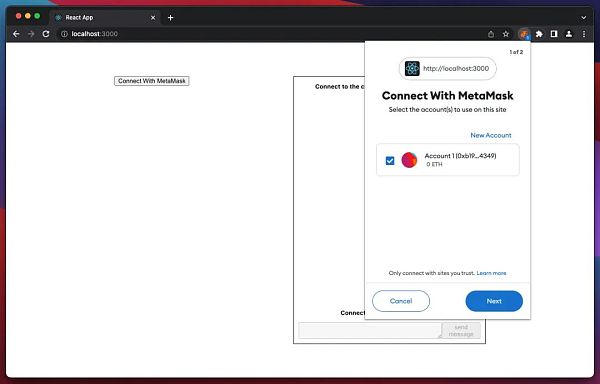600x384 pixels.
Task: Open site information icon beside localhost:3000
Action: point(64,34)
